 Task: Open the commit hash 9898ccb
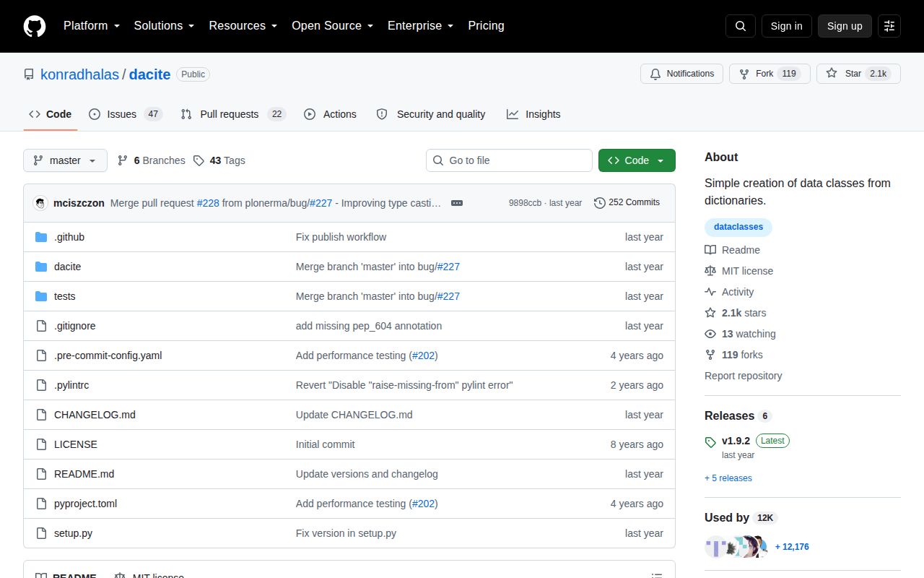click(x=525, y=203)
